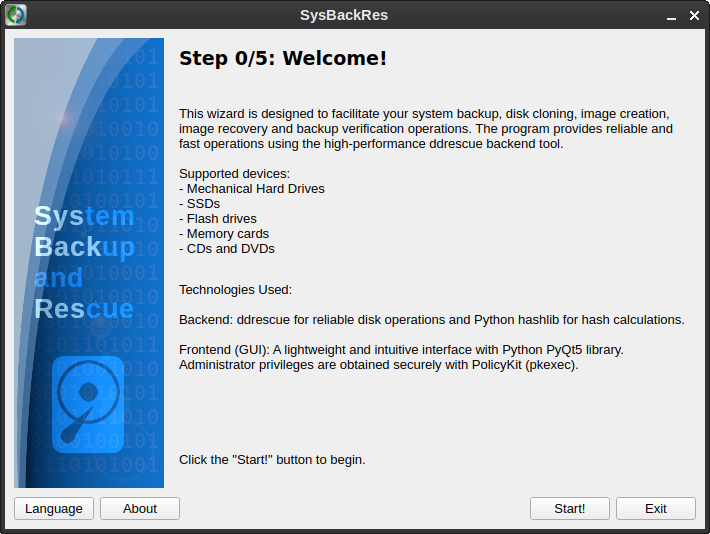The height and width of the screenshot is (534, 710).
Task: Click the "CDs and DVDs" list entry
Action: click(x=227, y=248)
